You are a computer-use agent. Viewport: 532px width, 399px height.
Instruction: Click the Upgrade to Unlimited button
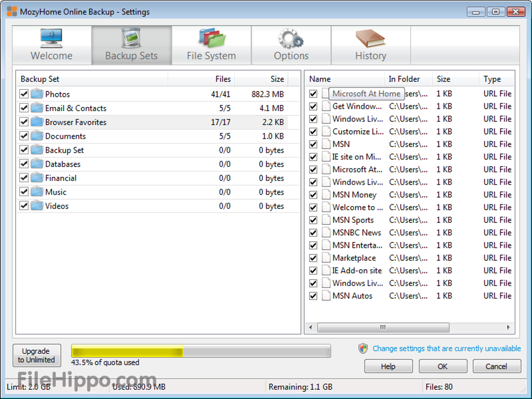(x=37, y=355)
